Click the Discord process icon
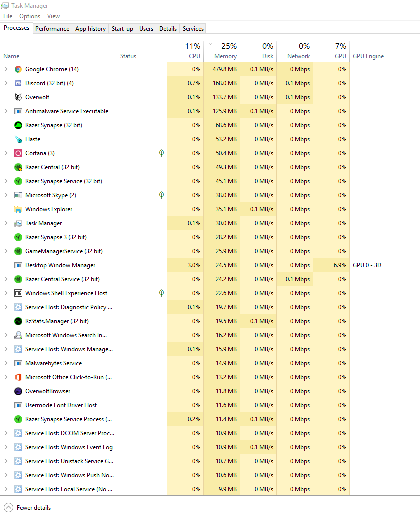The height and width of the screenshot is (520, 420). click(18, 83)
